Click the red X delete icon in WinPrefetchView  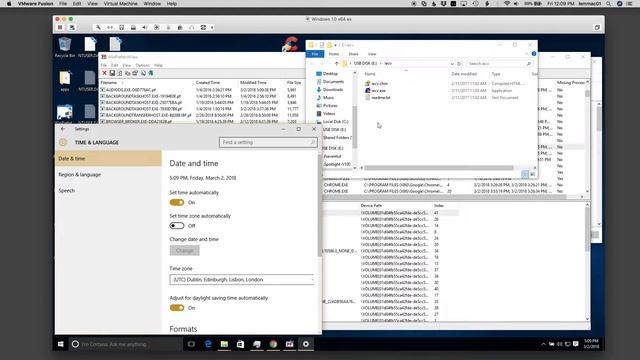click(x=104, y=73)
